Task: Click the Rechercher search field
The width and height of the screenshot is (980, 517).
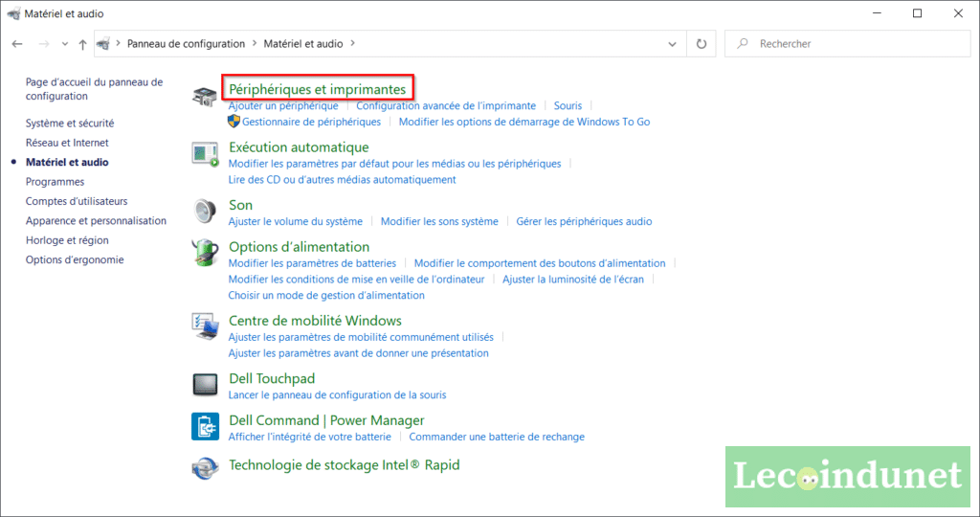Action: 848,44
